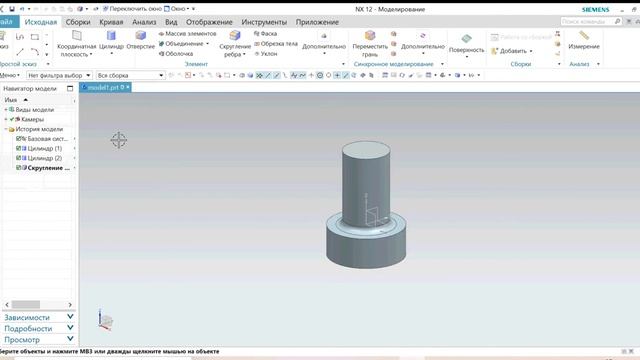This screenshot has width=640, height=360.
Task: Toggle the Камеры check mark
Action: pyautogui.click(x=12, y=119)
